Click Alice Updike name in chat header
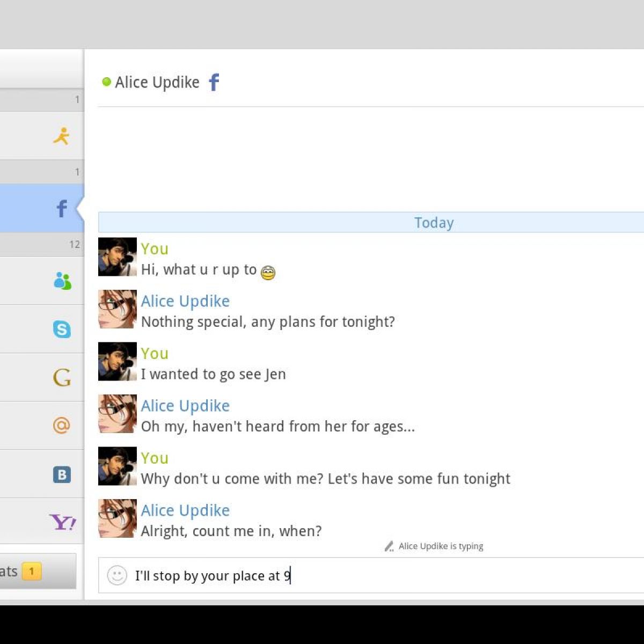 [157, 82]
